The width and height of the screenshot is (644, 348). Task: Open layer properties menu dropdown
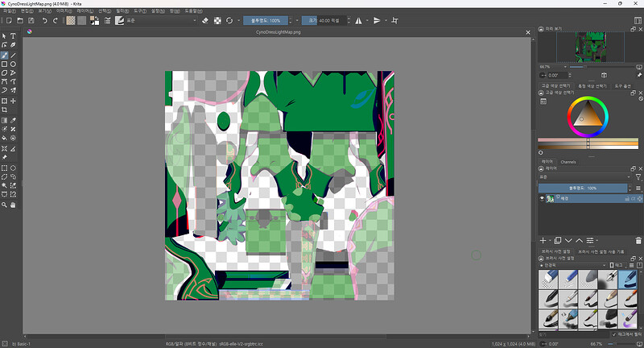pos(592,240)
